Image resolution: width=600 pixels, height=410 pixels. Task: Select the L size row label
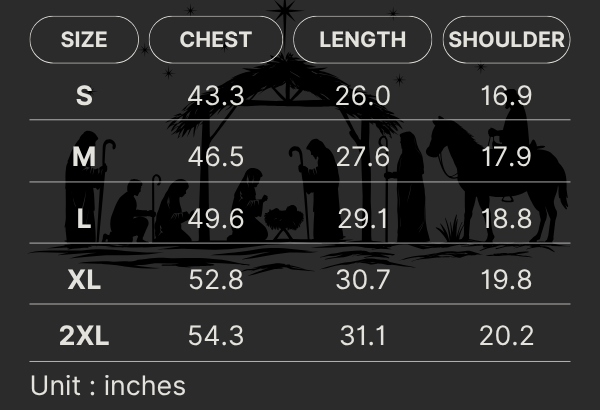pos(84,219)
